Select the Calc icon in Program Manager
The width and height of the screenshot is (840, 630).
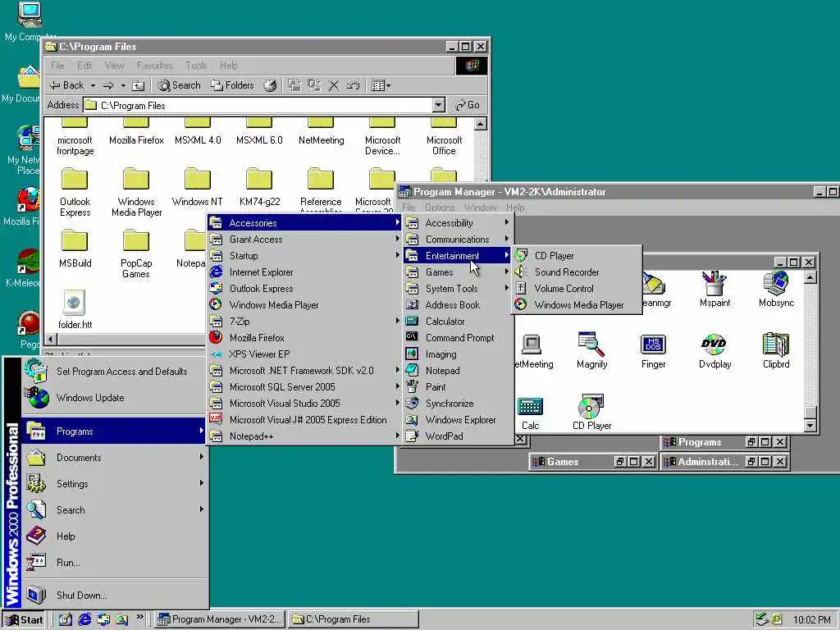[531, 413]
